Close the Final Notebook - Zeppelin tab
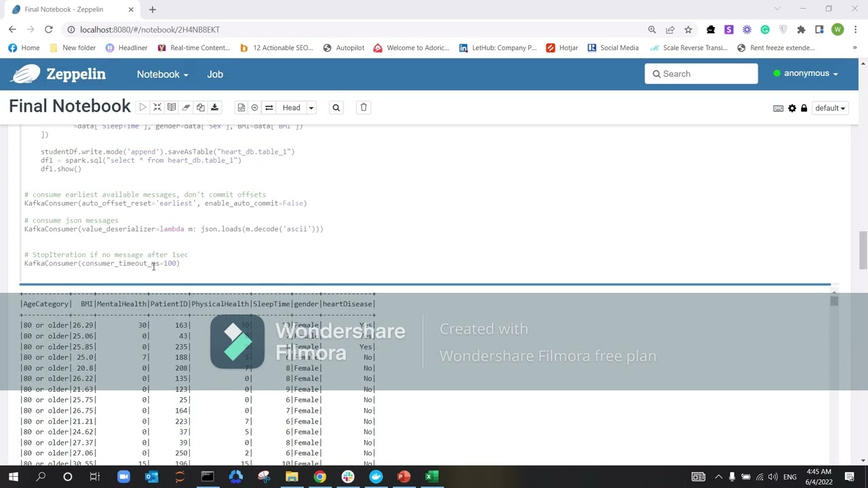Image resolution: width=868 pixels, height=488 pixels. point(131,9)
